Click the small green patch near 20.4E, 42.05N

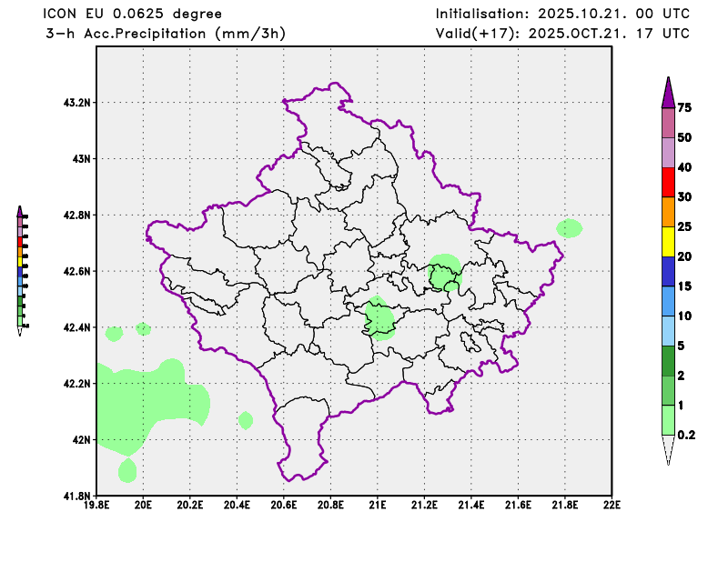click(x=245, y=420)
